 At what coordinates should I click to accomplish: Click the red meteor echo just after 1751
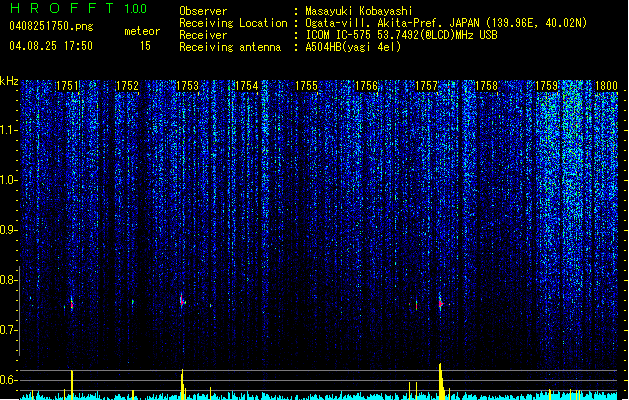(x=72, y=304)
